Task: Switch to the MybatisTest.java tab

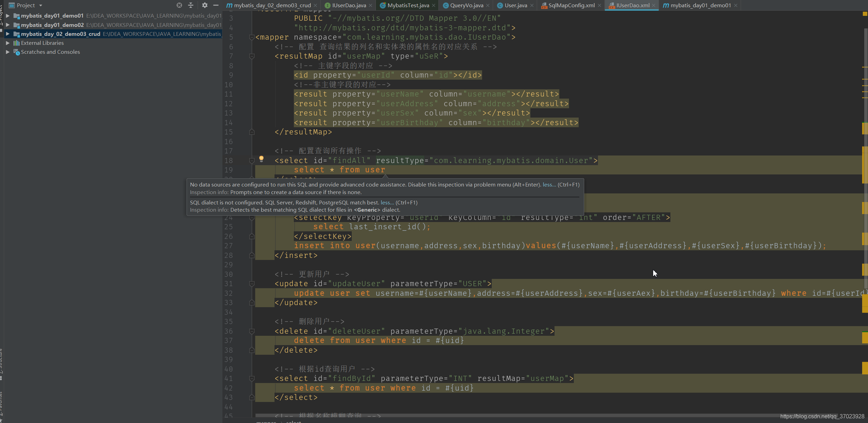Action: click(x=408, y=5)
